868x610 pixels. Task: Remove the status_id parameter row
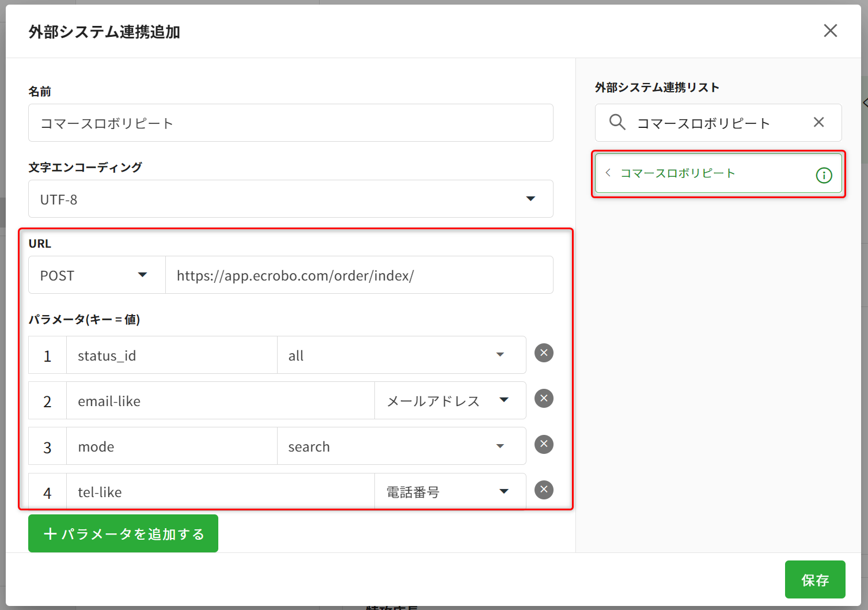(544, 353)
